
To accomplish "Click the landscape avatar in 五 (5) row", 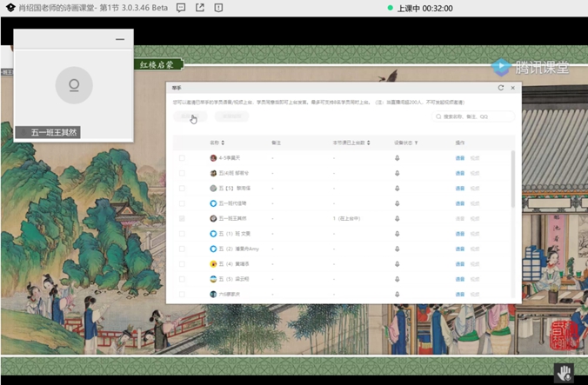I will pos(213,279).
